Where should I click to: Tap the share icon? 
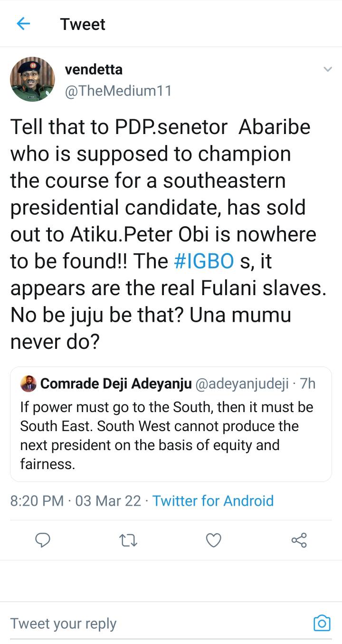click(x=299, y=540)
